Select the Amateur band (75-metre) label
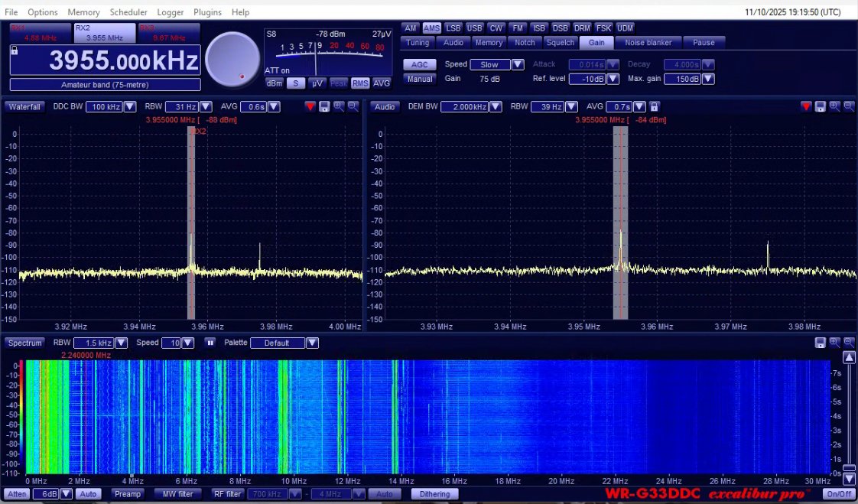The height and width of the screenshot is (504, 858). (104, 85)
